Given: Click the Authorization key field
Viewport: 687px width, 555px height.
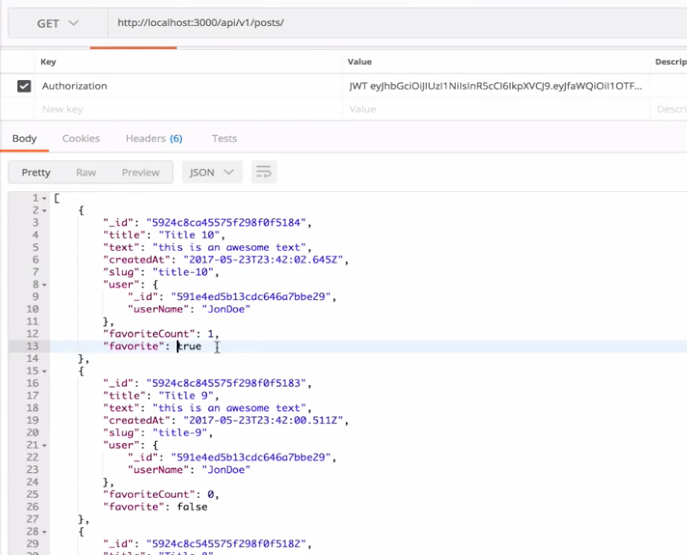Looking at the screenshot, I should pos(180,87).
